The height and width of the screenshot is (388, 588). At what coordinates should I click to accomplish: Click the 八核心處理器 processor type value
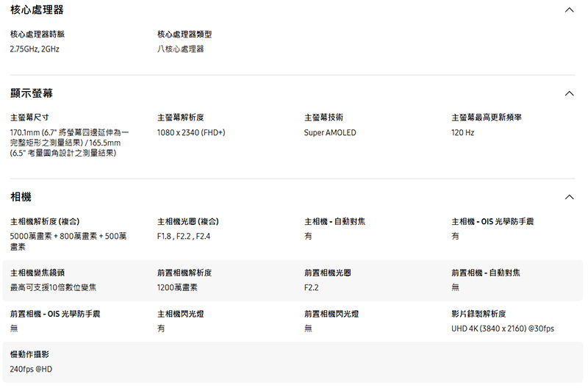(x=180, y=49)
